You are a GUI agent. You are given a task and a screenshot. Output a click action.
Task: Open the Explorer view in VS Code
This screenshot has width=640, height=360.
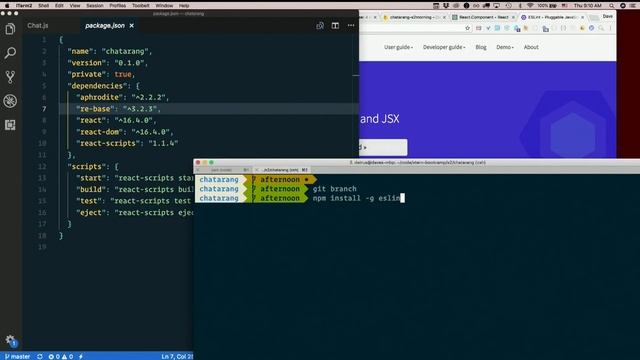(10, 29)
